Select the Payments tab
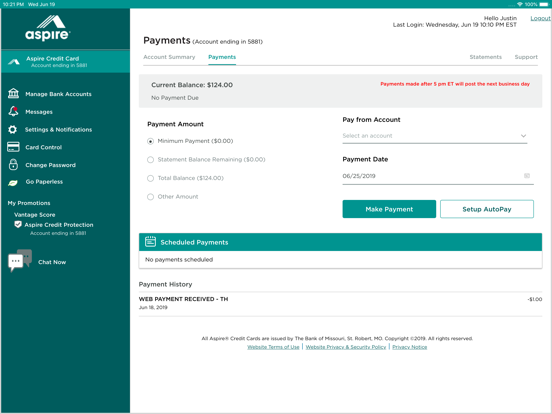The width and height of the screenshot is (552, 414). tap(222, 57)
